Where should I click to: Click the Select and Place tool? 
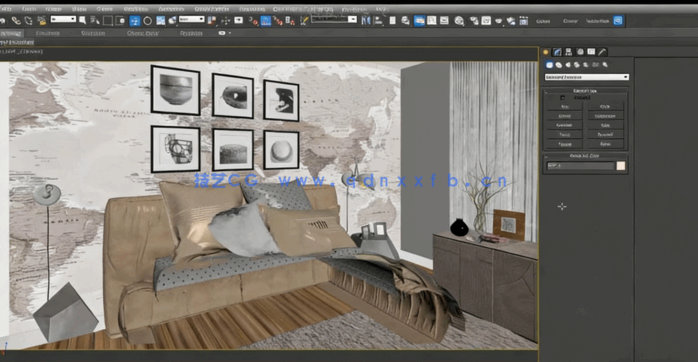click(172, 20)
